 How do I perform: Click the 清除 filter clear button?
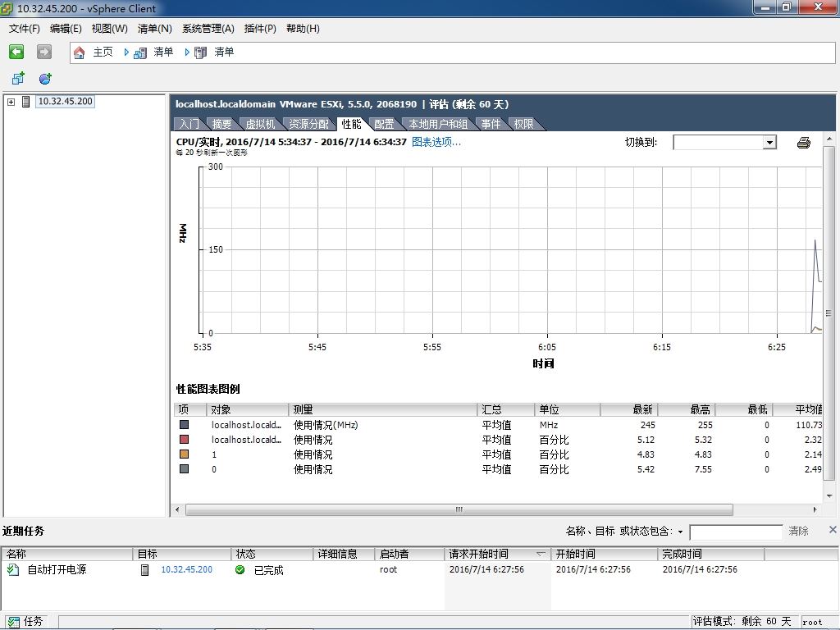[x=798, y=531]
